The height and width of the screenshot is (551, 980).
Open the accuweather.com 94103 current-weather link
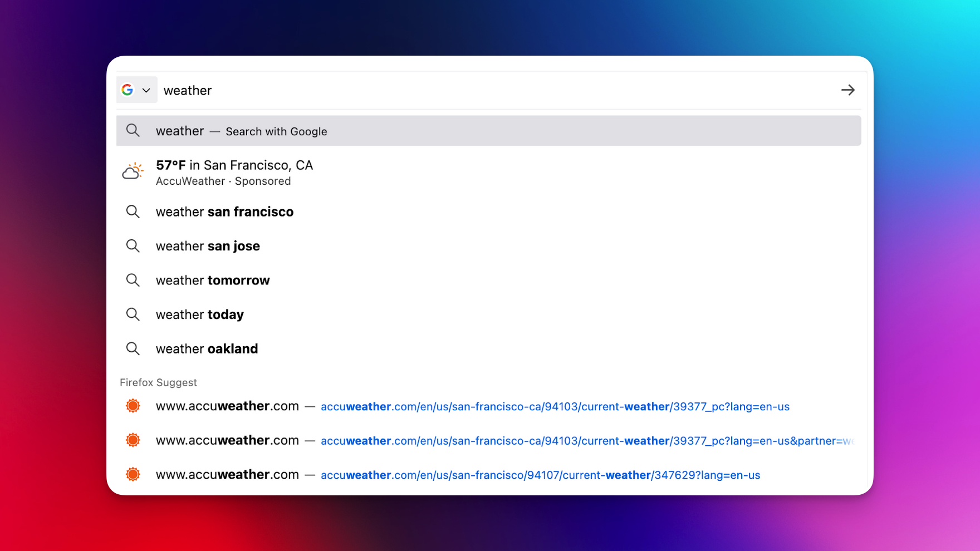555,406
